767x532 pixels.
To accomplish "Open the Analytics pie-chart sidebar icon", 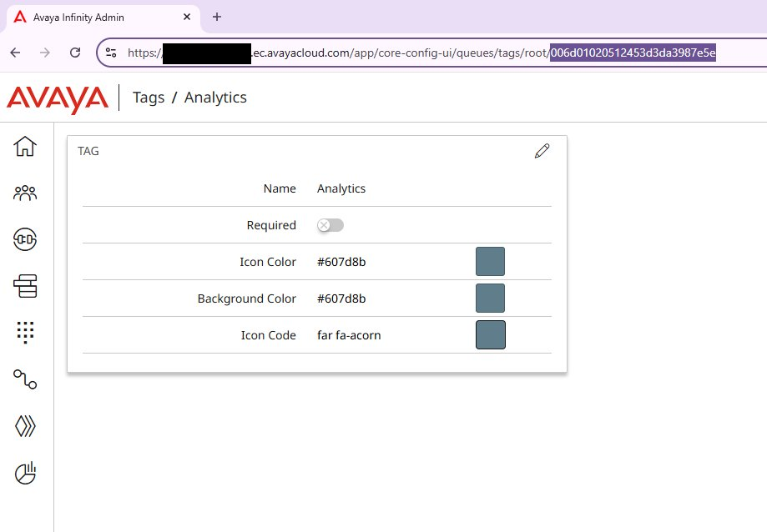I will click(25, 473).
